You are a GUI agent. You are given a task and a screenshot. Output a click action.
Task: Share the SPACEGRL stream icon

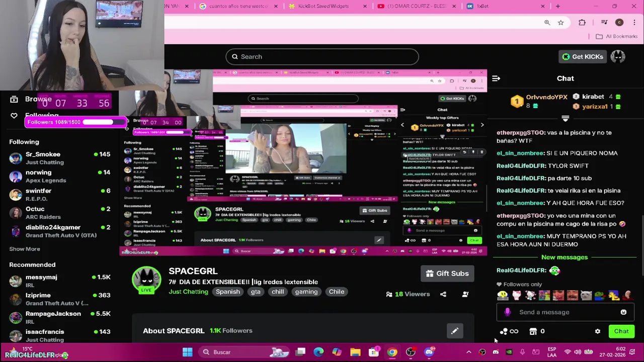[x=443, y=294]
